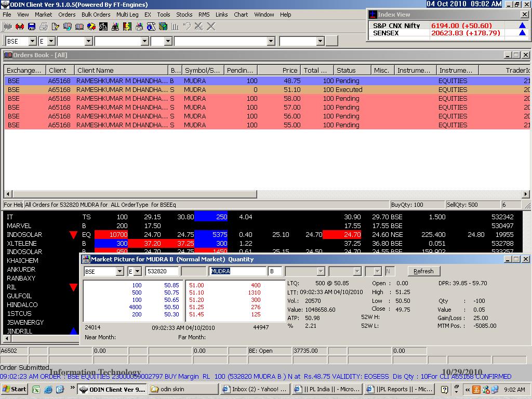532x399 pixels.
Task: Click the ladder icon with yellow 5
Action: coord(127,26)
